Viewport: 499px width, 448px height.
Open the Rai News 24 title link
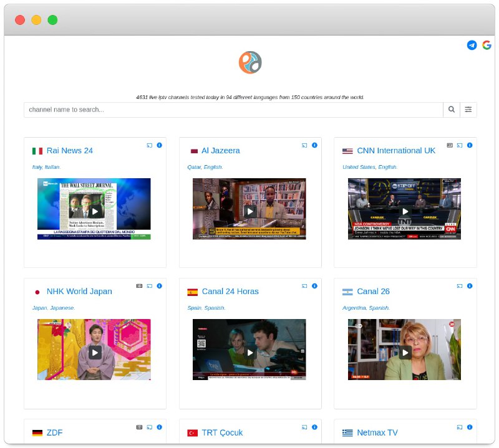[70, 151]
